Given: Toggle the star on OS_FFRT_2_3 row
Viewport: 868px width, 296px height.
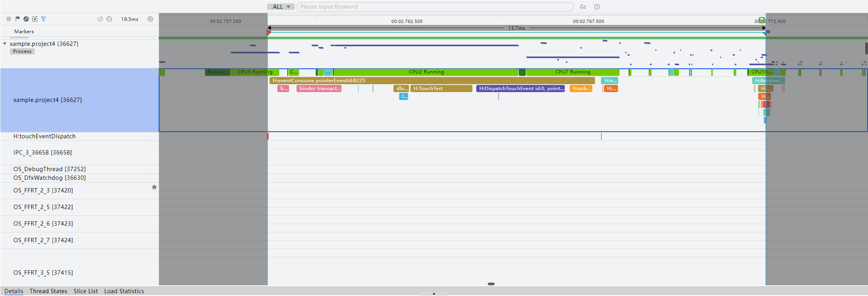Looking at the screenshot, I should (x=154, y=187).
